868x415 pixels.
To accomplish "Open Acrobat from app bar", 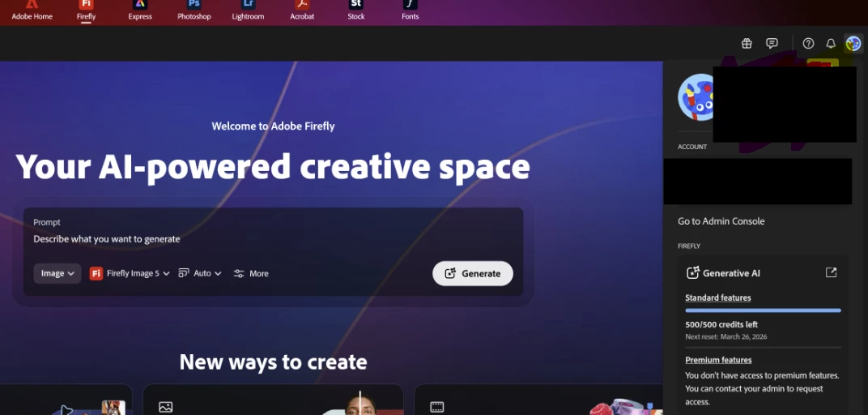I will [x=302, y=11].
